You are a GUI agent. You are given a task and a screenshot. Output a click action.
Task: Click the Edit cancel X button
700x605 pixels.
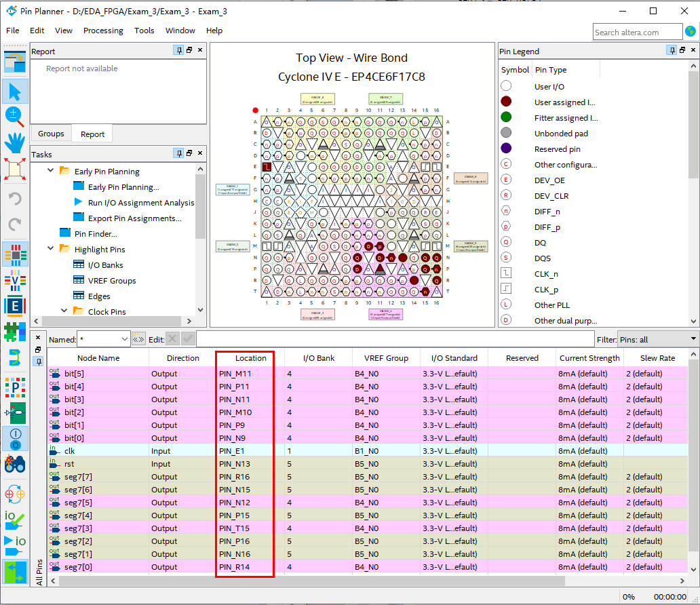172,339
